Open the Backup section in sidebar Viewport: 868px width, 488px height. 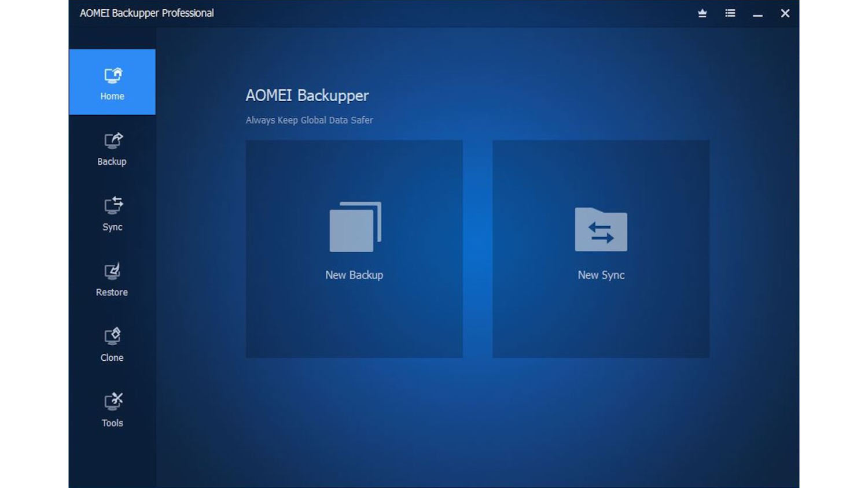click(112, 149)
